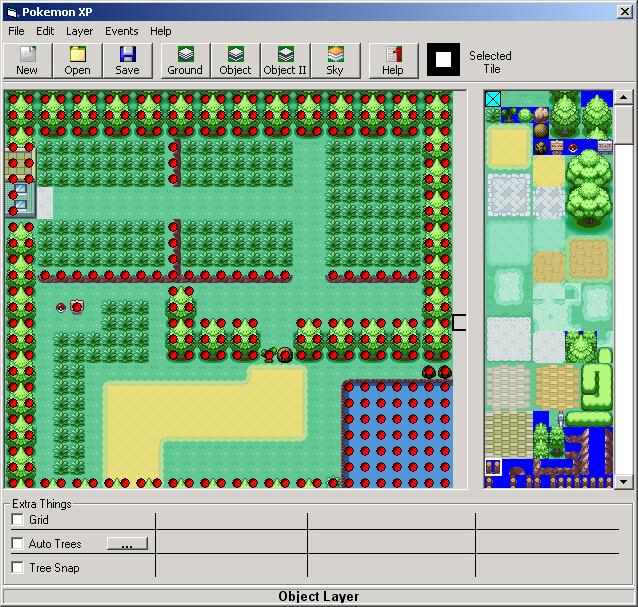Click the Pokeball item on the map

[61, 308]
